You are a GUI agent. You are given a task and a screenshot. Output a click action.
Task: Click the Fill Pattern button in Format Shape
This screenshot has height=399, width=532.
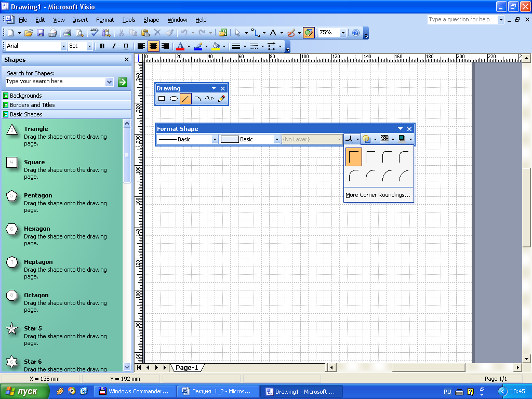click(x=384, y=139)
